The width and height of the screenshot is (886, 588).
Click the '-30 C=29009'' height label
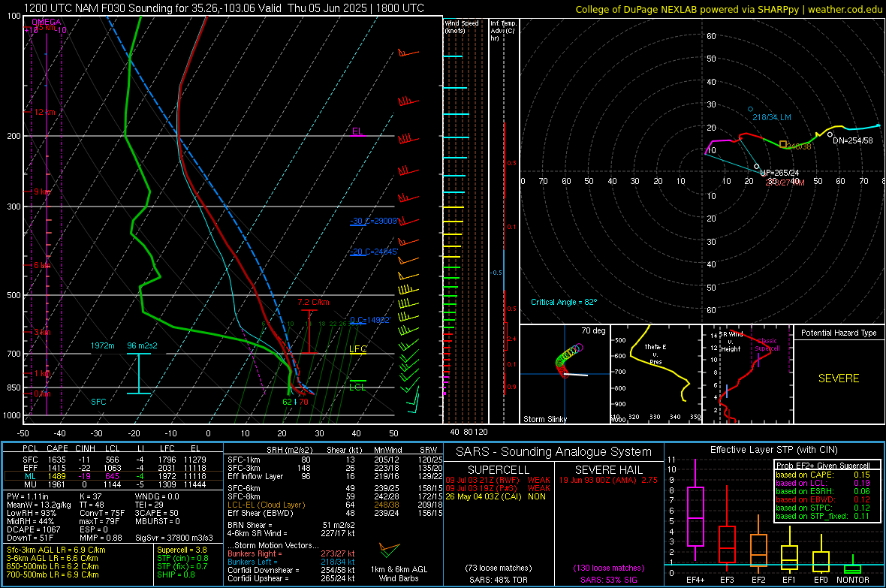tap(373, 221)
